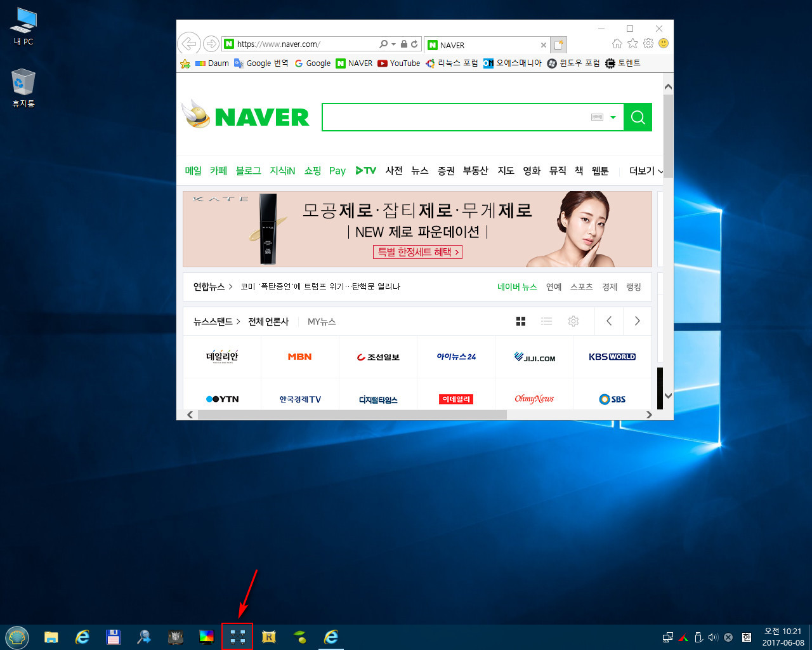
Task: Go to the browser Home page icon
Action: point(617,43)
